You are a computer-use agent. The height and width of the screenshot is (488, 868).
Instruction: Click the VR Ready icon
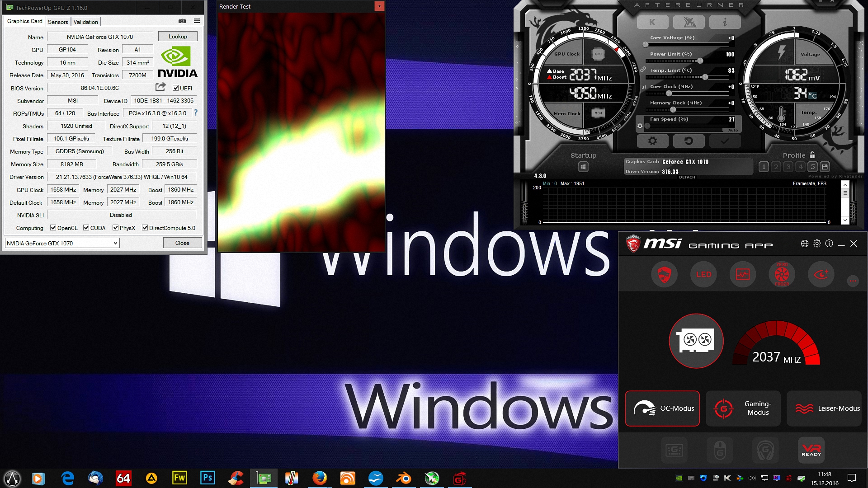811,450
